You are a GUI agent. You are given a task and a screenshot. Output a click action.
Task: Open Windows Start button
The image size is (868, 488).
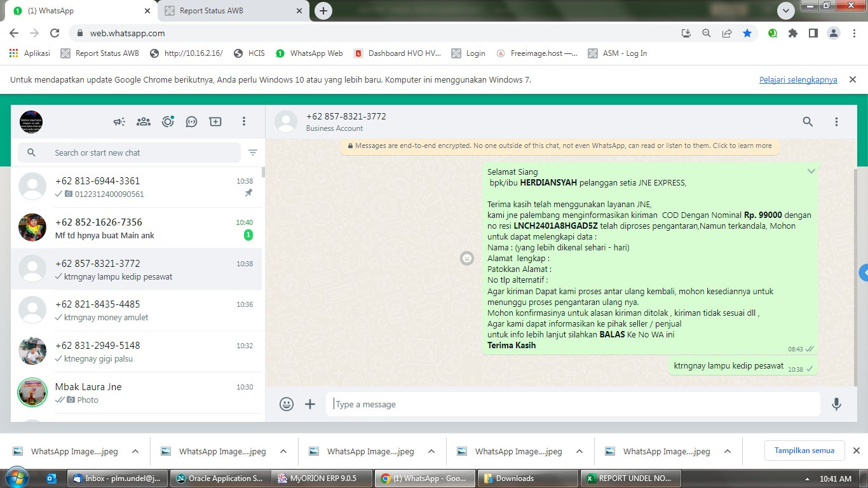(17, 478)
